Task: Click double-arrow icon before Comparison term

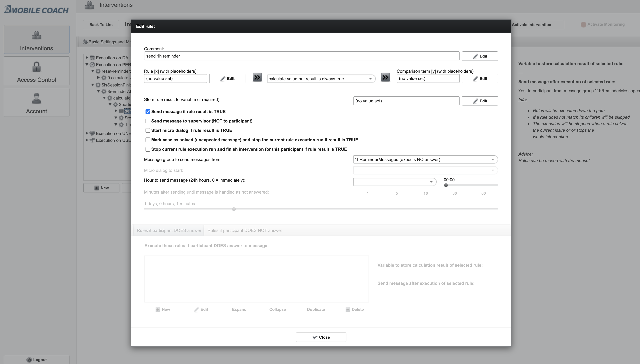Action: coord(385,77)
